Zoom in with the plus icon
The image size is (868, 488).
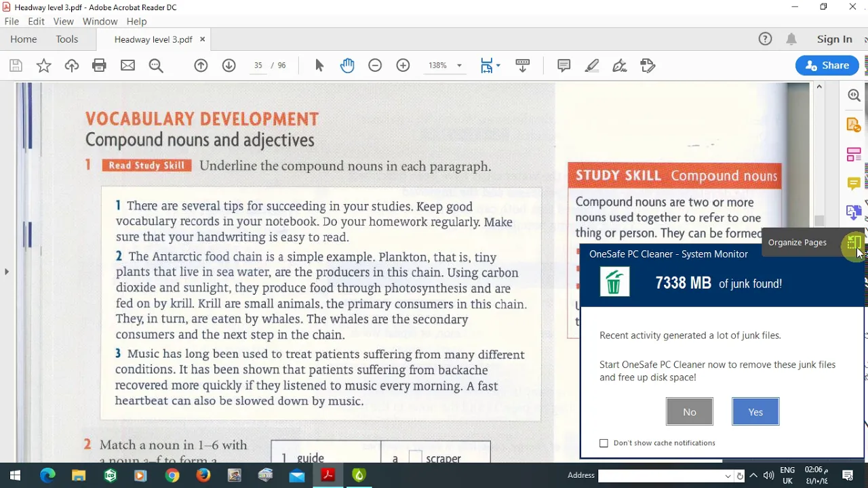tap(403, 66)
